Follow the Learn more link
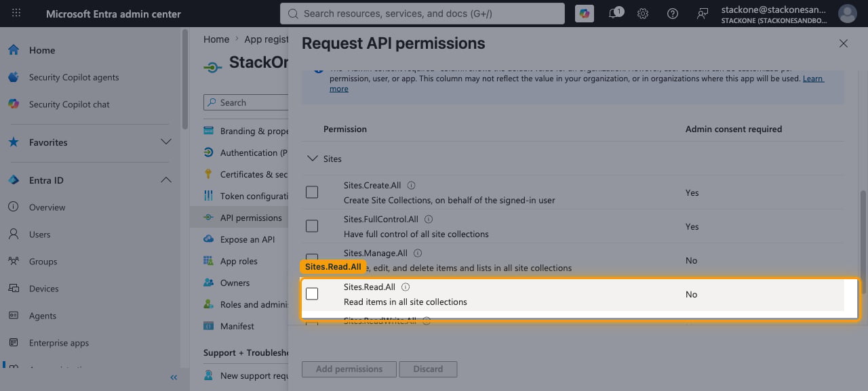Viewport: 868px width, 391px height. [x=813, y=79]
